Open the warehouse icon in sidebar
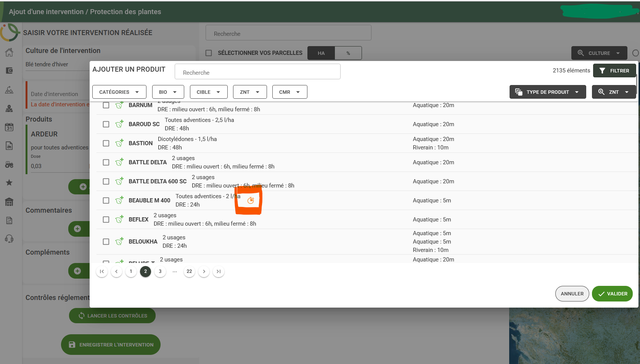This screenshot has width=640, height=364. point(9,202)
